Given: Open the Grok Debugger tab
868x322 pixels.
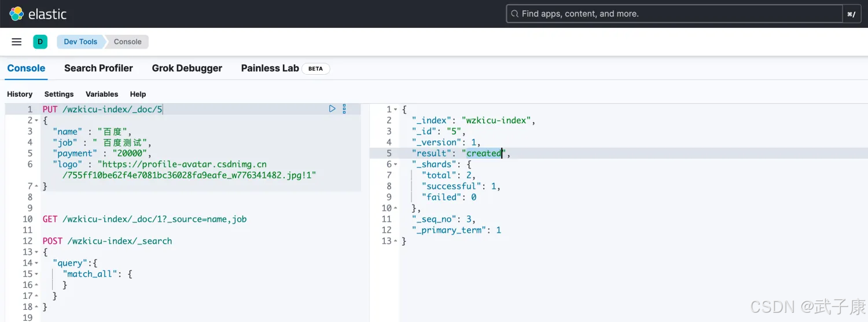Looking at the screenshot, I should point(187,68).
